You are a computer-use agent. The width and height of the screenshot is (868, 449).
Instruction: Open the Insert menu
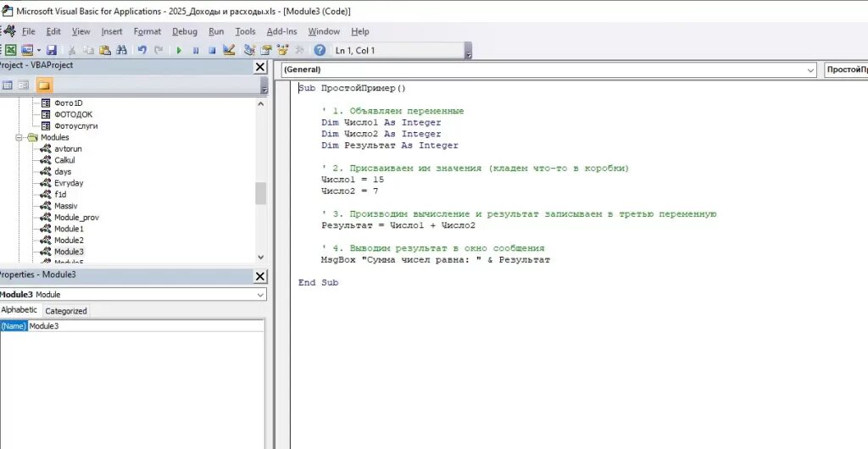113,31
